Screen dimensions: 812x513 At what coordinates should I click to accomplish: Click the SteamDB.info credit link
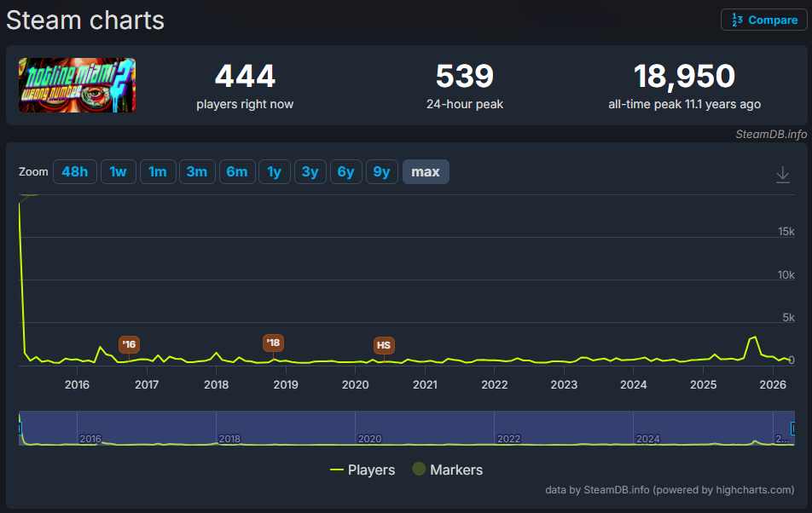click(x=771, y=135)
